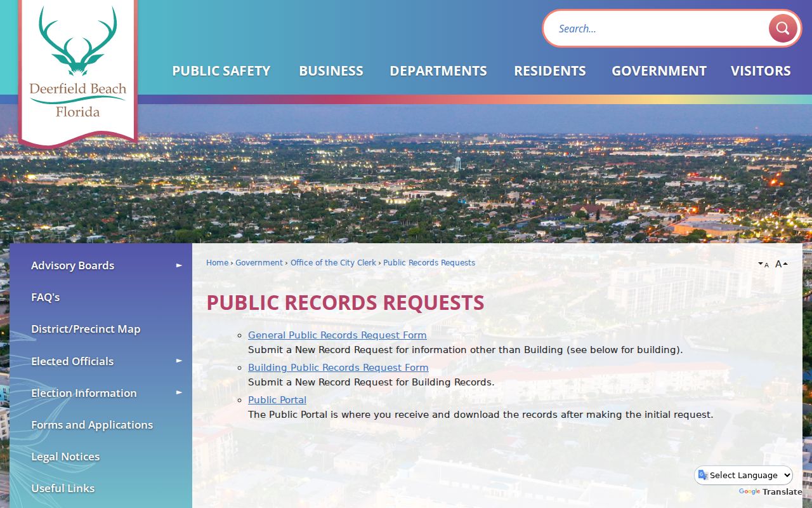Open Building Public Records Request Form

click(x=338, y=368)
